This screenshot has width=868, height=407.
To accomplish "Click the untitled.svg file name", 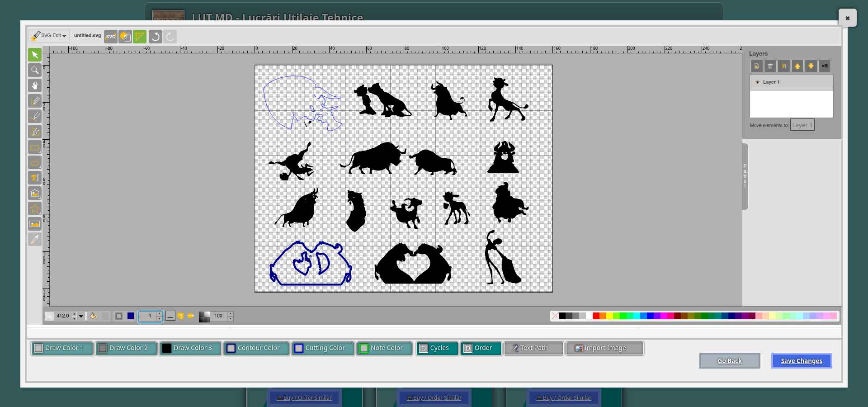I will (x=88, y=35).
